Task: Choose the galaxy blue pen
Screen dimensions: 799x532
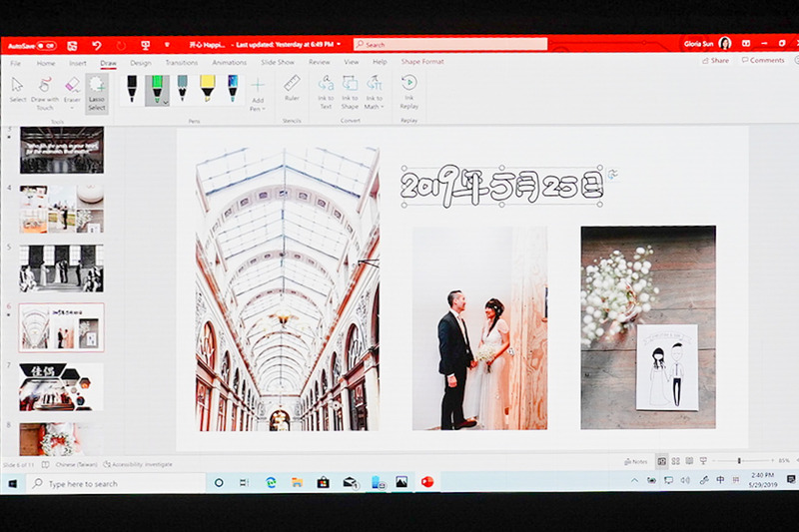Action: pos(233,88)
